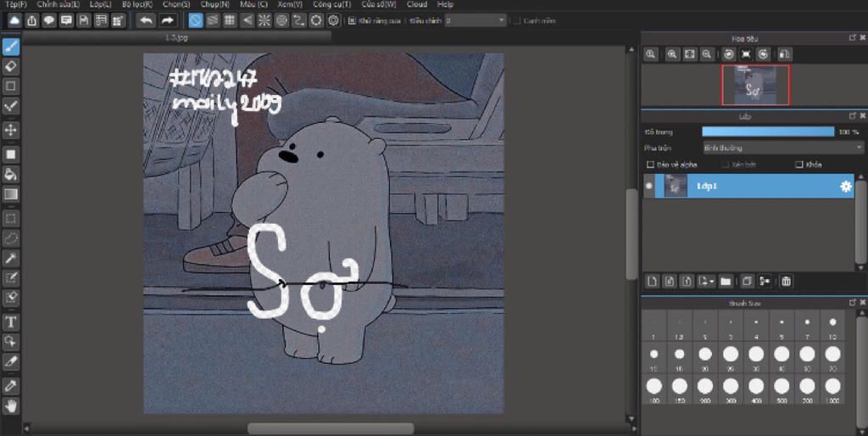This screenshot has height=436, width=868.
Task: Turn off snap guide
Action: [196, 20]
